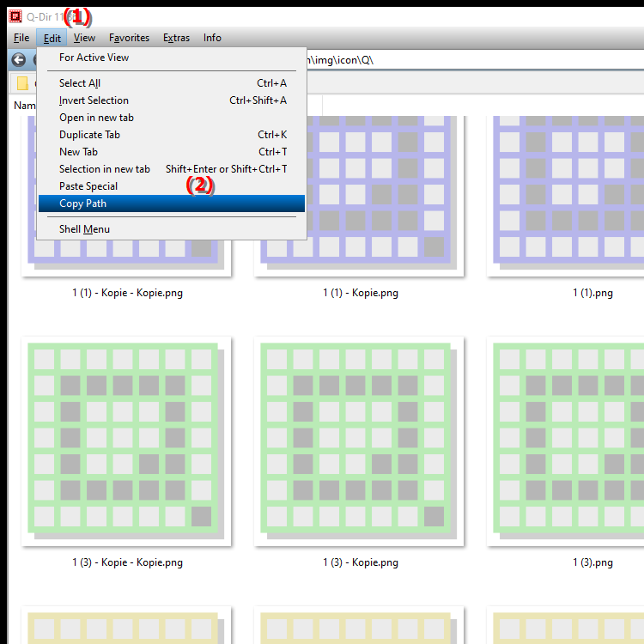The image size is (644, 644).
Task: Choose Select All from Edit menu
Action: click(x=172, y=83)
